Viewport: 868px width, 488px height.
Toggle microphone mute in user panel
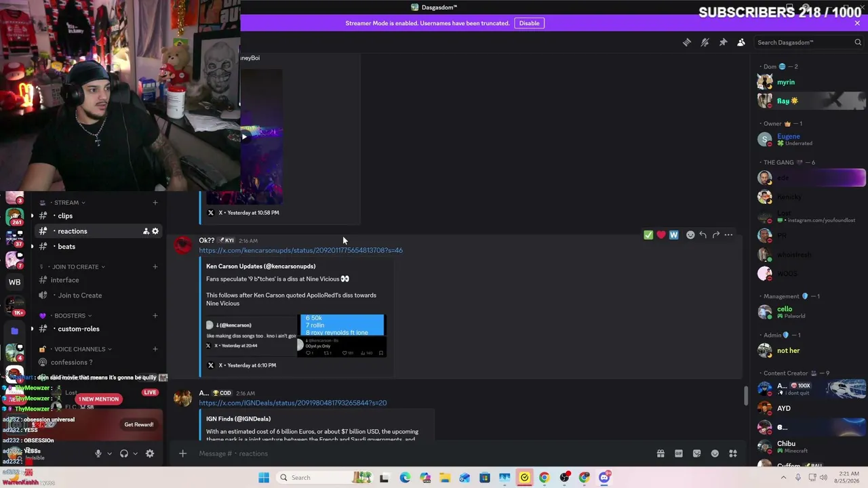coord(98,453)
